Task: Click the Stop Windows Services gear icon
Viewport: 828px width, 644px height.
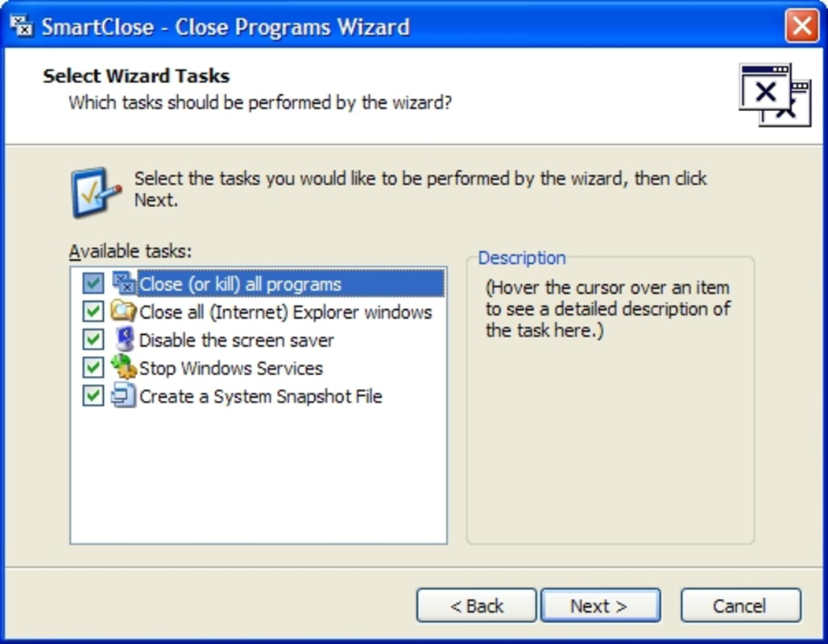Action: point(124,367)
